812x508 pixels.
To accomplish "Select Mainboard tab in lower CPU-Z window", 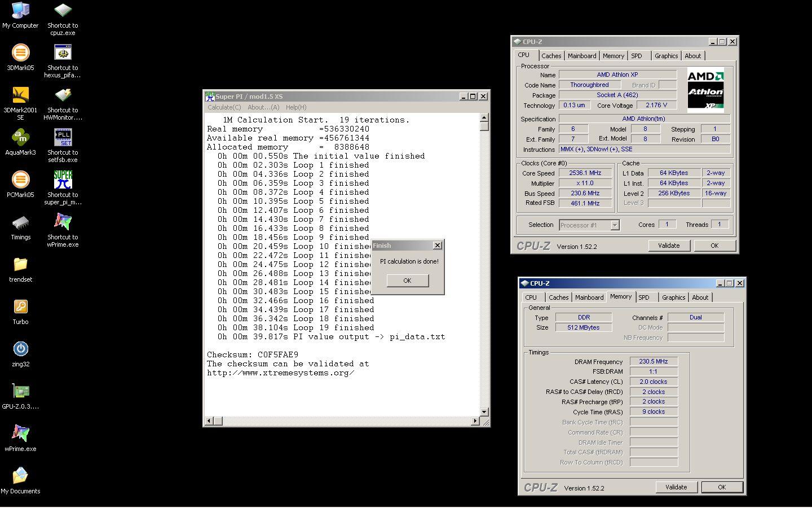I will pyautogui.click(x=589, y=297).
